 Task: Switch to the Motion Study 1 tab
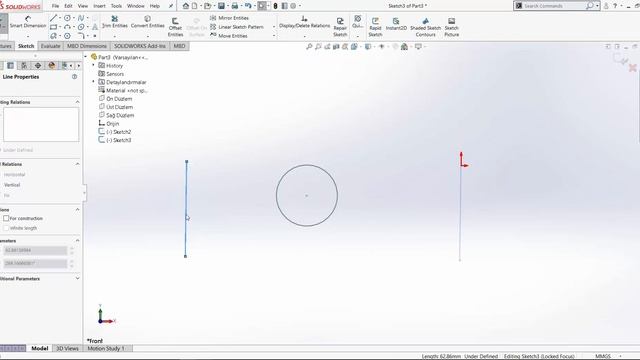coord(106,348)
